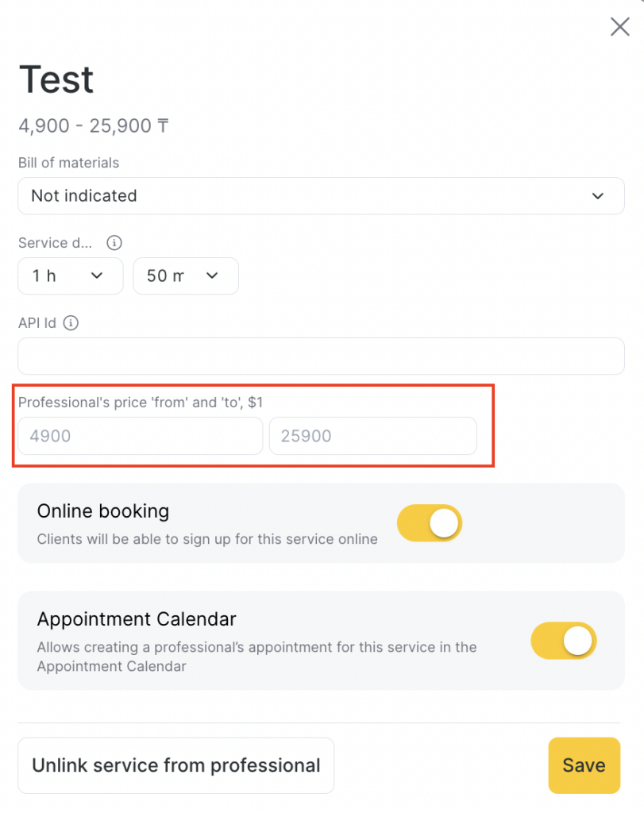
Task: Click the 4,900 - 25,900 ₸ price text
Action: (x=93, y=126)
